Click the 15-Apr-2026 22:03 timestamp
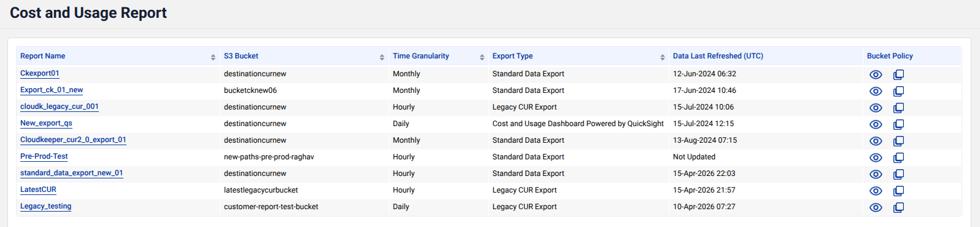This screenshot has height=227, width=980. click(704, 173)
